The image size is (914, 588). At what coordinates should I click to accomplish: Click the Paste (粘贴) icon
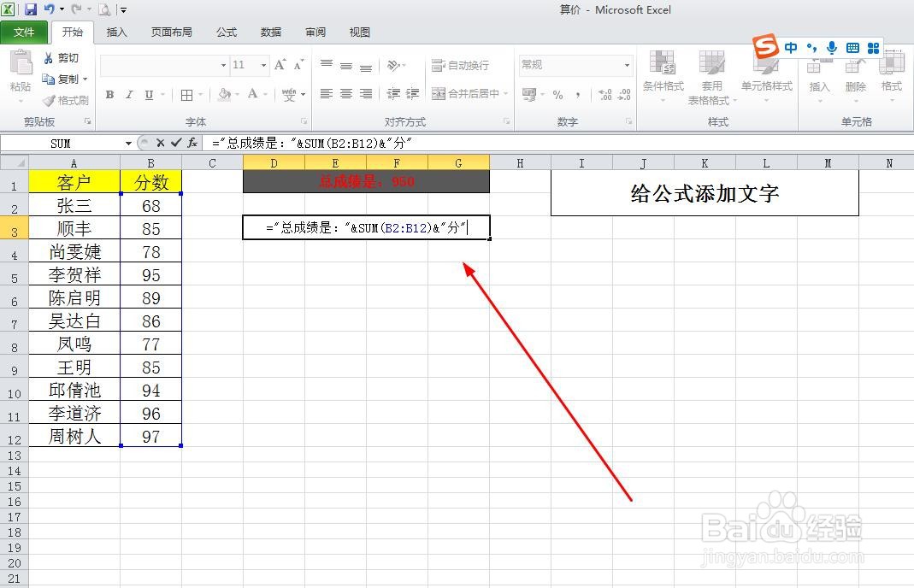coord(21,62)
